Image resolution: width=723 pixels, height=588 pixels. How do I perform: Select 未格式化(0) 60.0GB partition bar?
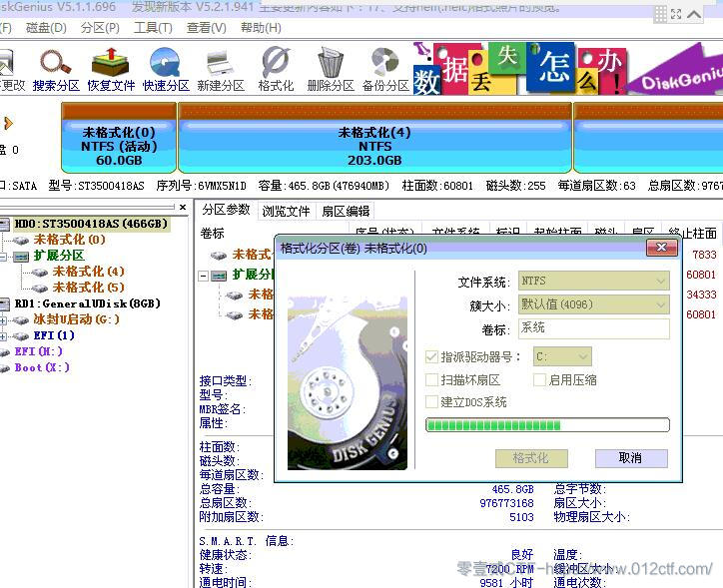coord(119,138)
